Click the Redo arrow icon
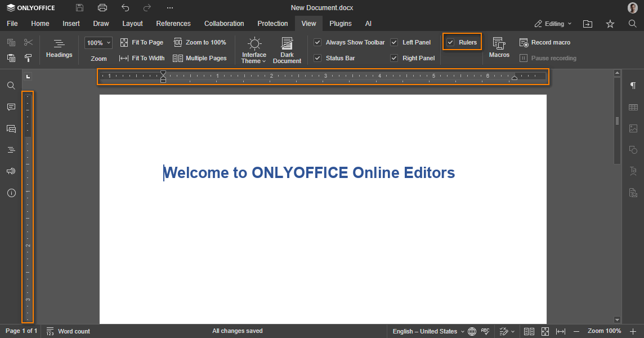Viewport: 644px width, 338px height. pyautogui.click(x=147, y=8)
